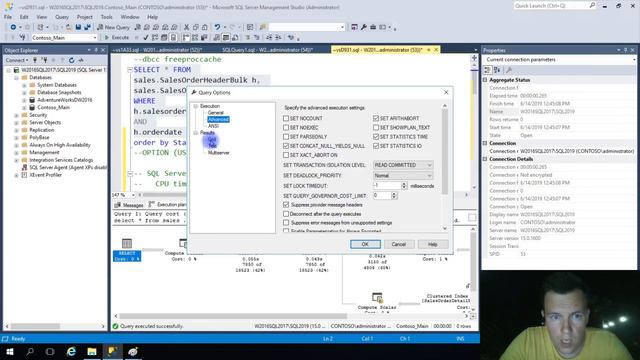Click the New Query toolbar button

tap(113, 27)
